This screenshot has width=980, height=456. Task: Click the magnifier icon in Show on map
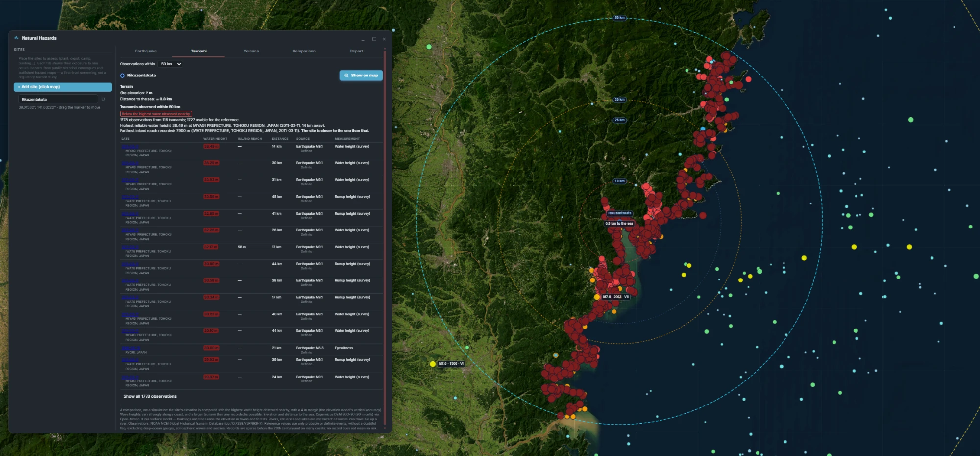click(x=346, y=76)
